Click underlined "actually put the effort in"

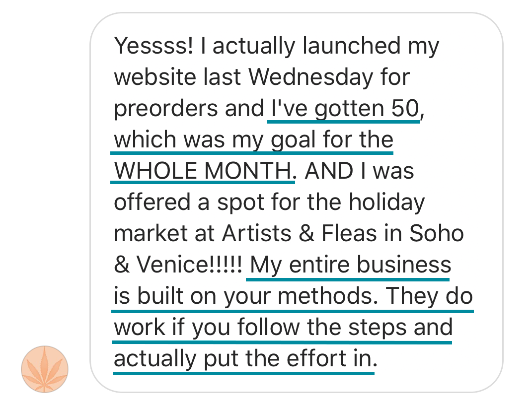243,359
